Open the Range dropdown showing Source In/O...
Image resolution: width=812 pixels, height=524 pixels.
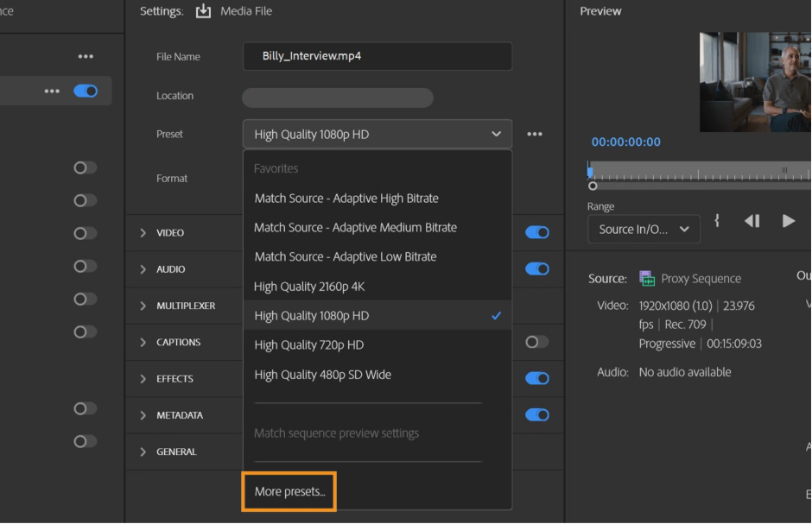coord(644,229)
